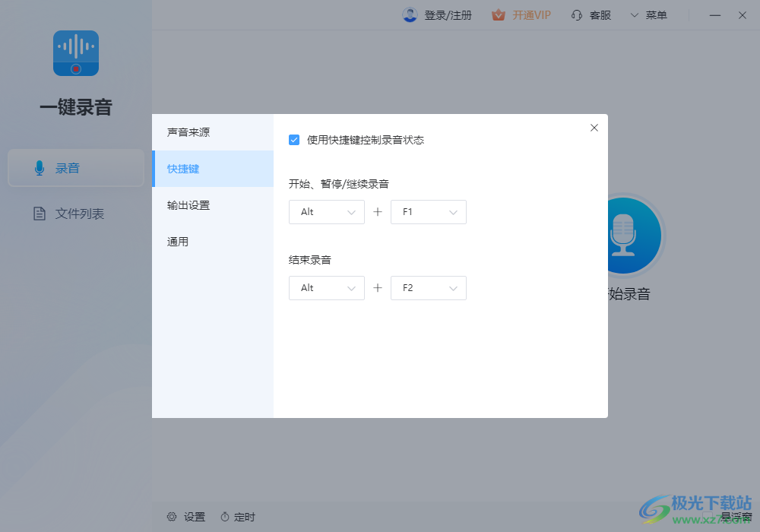
Task: Expand the 菜单 dropdown in title bar
Action: (650, 14)
